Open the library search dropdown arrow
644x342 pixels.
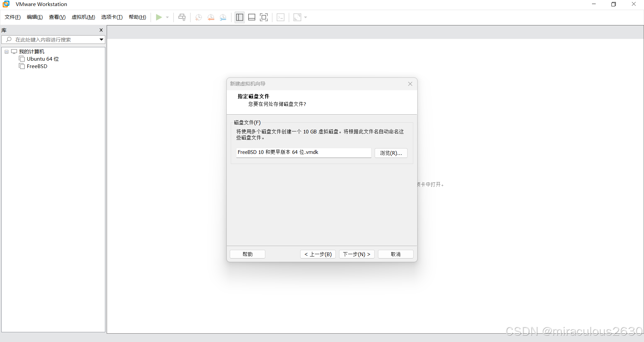point(101,40)
